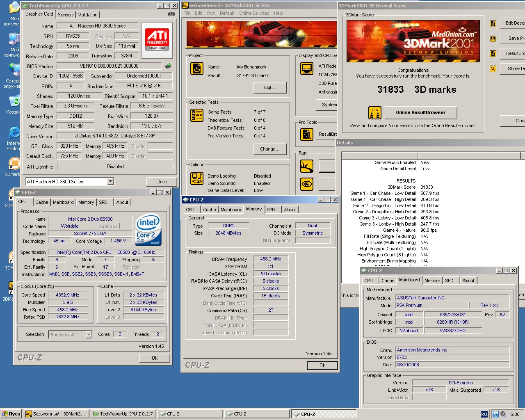
Task: Click the Project icon in 3DMark2001
Action: click(x=197, y=68)
